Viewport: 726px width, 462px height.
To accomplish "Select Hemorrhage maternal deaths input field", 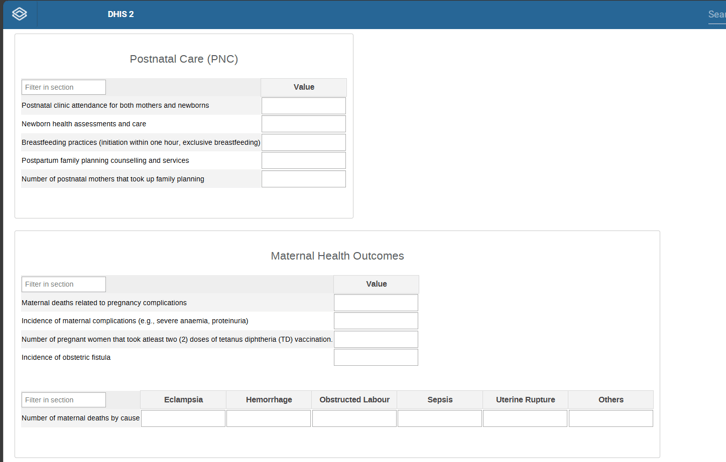I will point(268,419).
